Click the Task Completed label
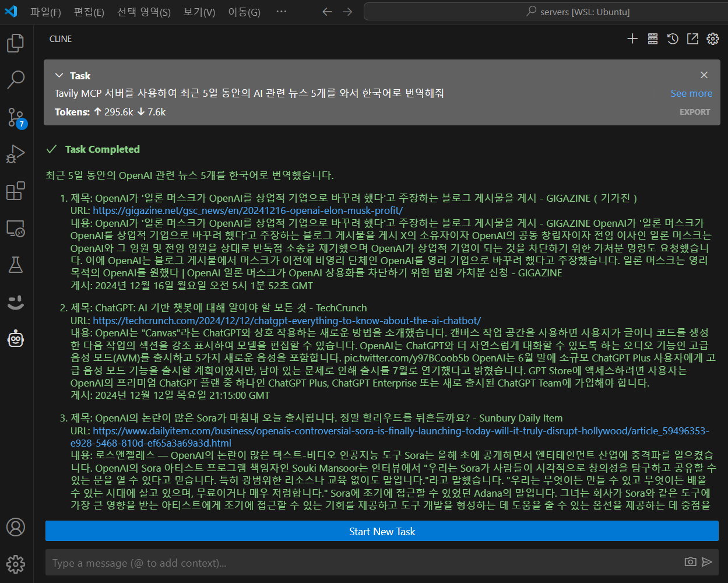 click(x=103, y=149)
